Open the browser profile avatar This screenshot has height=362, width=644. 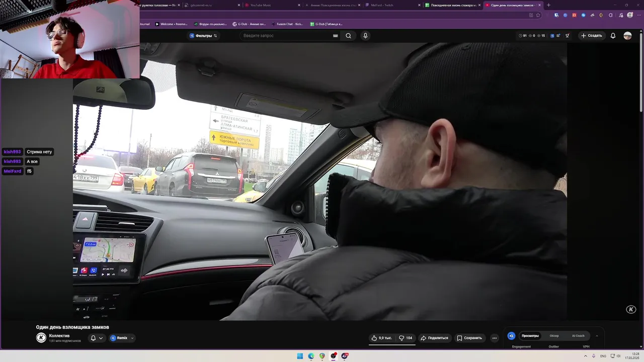pos(630,15)
